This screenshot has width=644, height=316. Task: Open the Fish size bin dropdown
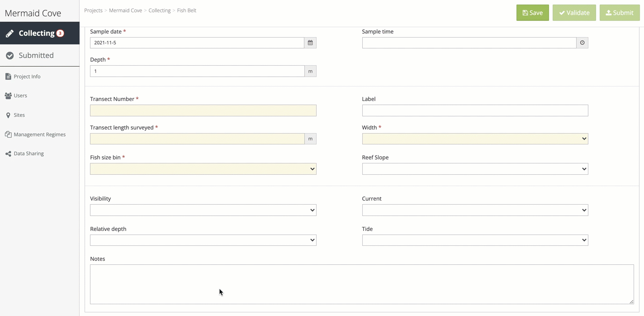[203, 169]
